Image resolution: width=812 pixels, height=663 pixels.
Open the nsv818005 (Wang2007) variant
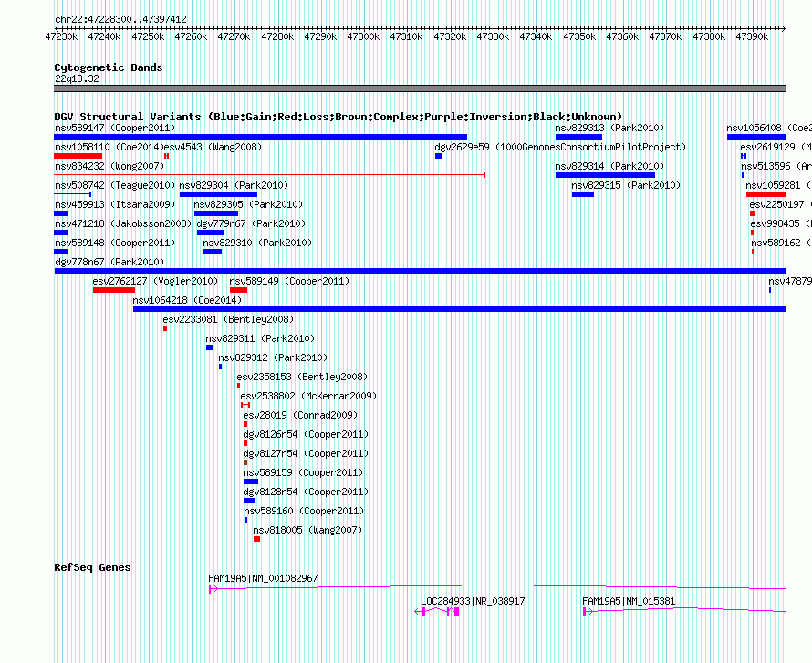[x=307, y=530]
